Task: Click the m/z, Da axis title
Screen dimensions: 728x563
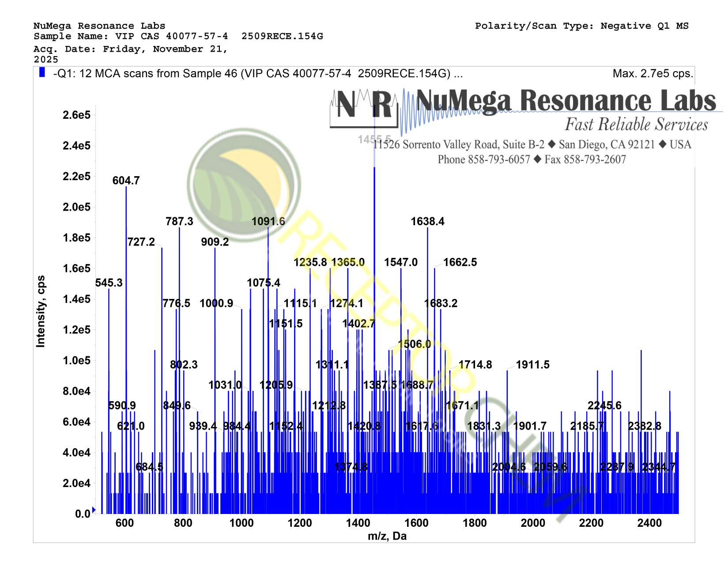Action: coord(387,536)
